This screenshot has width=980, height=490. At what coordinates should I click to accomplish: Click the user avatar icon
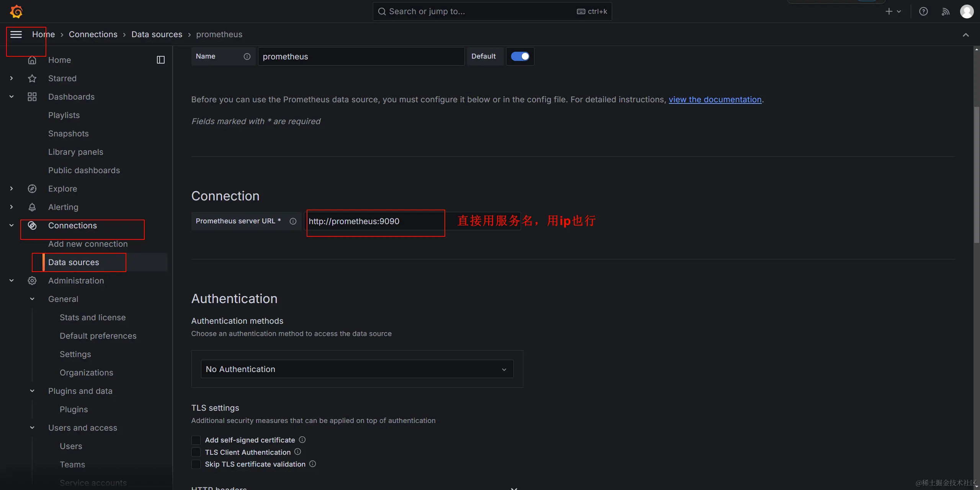pyautogui.click(x=967, y=11)
